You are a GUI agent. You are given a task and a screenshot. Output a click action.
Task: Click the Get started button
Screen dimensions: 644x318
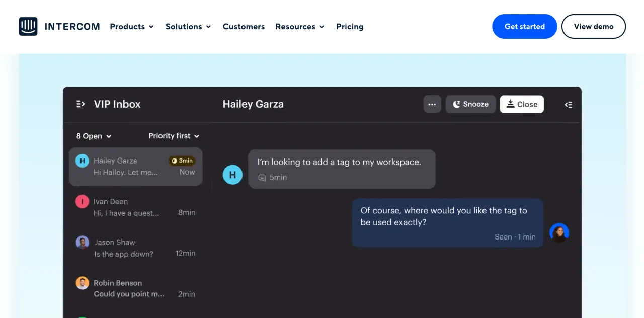525,26
